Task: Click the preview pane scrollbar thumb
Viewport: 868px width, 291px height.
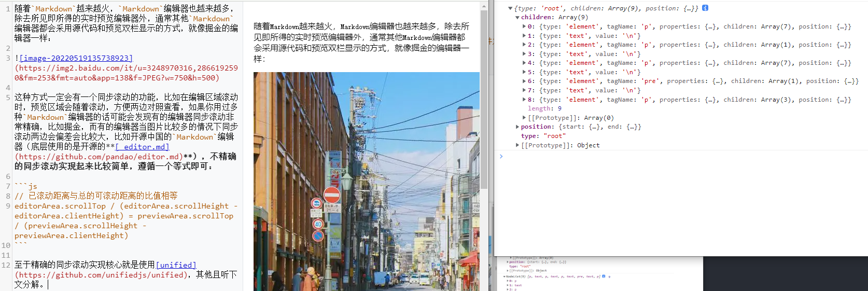Action: 484,100
